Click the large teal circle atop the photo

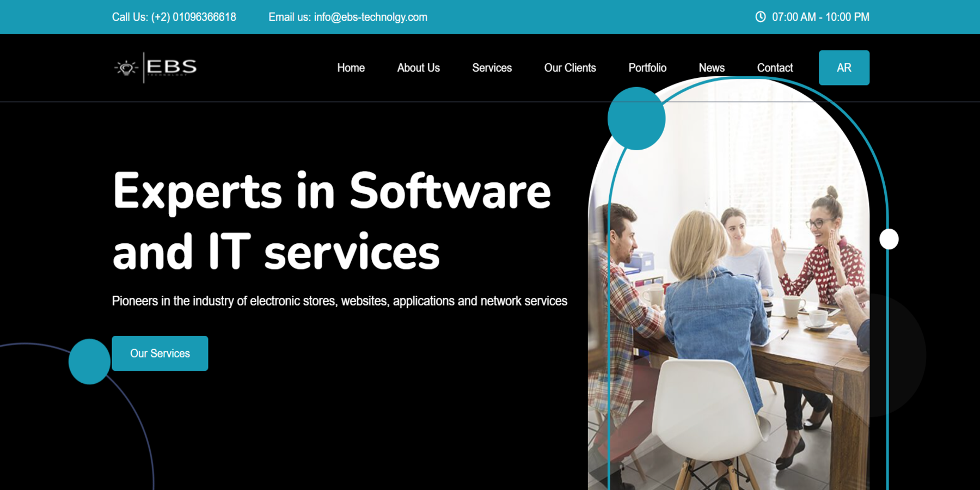click(636, 119)
